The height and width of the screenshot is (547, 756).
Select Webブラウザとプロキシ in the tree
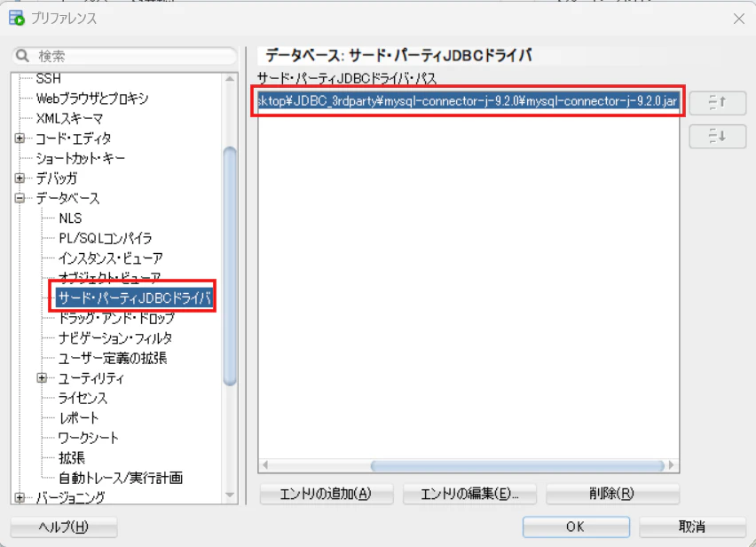92,99
